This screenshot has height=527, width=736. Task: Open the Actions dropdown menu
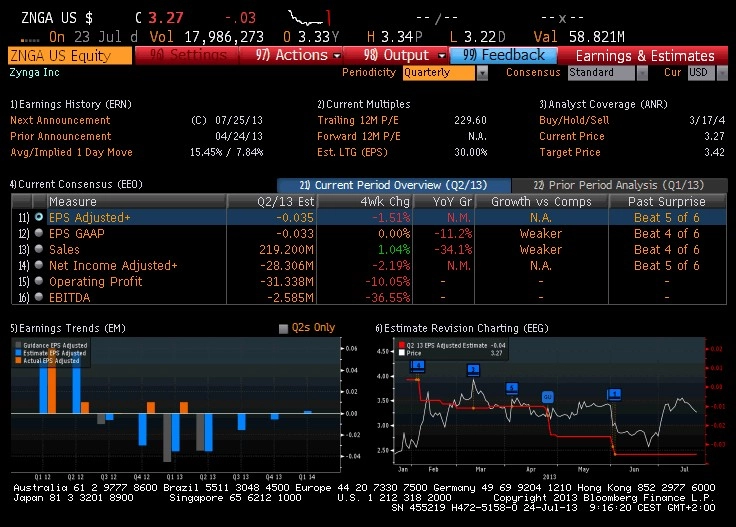(291, 55)
